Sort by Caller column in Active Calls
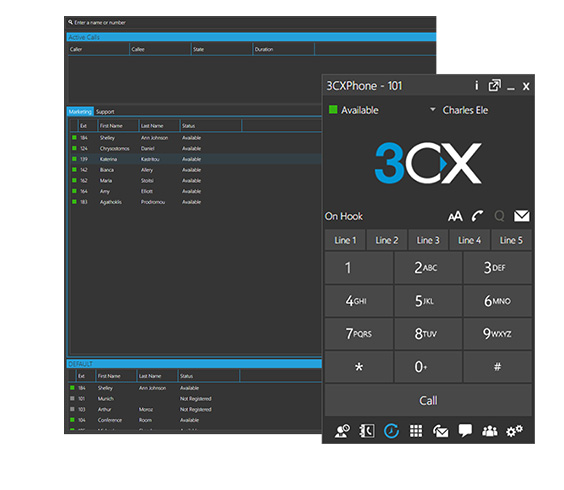This screenshot has width=564, height=490. coord(99,49)
